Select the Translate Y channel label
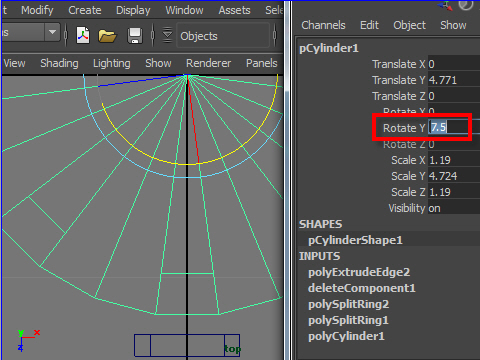 pos(399,80)
